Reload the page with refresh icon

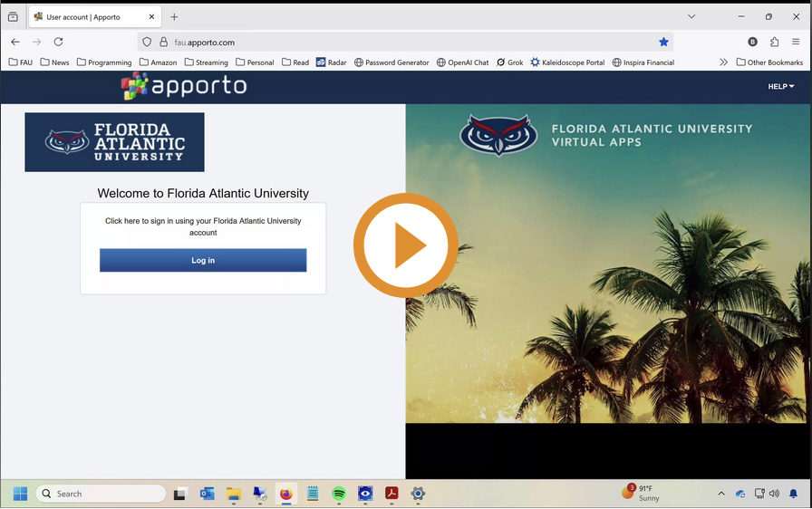click(x=58, y=42)
